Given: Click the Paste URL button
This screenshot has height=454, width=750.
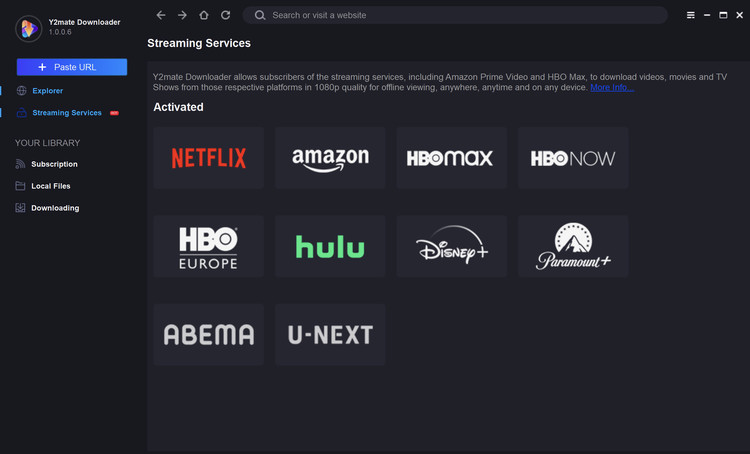Looking at the screenshot, I should click(x=72, y=67).
